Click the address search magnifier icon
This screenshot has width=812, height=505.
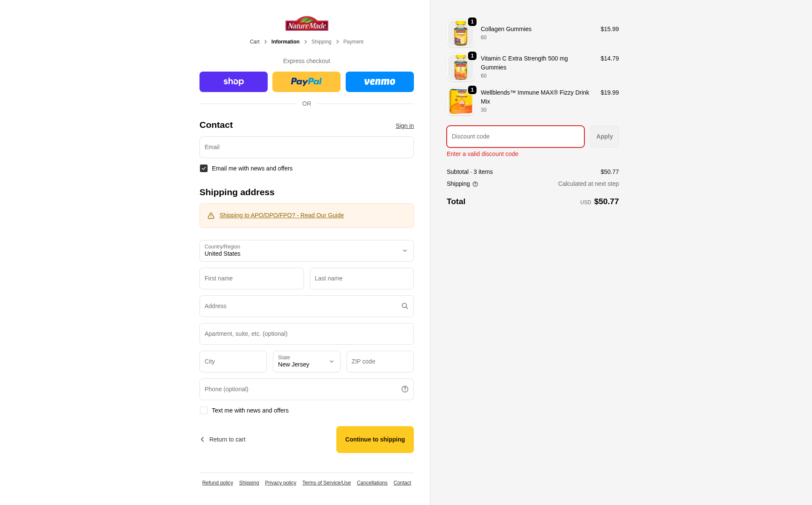(405, 306)
